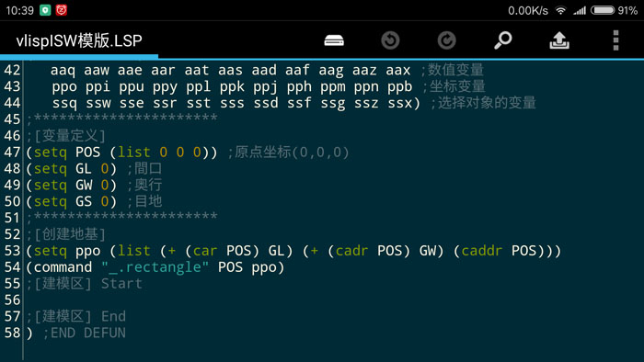Viewport: 644px width, 362px height.
Task: Undo the last edit with the undo icon
Action: click(390, 40)
